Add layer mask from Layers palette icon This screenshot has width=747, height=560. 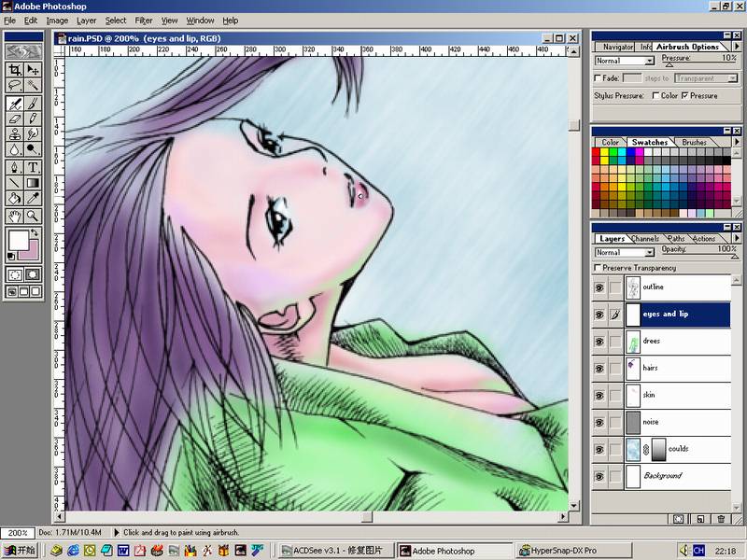tap(679, 519)
